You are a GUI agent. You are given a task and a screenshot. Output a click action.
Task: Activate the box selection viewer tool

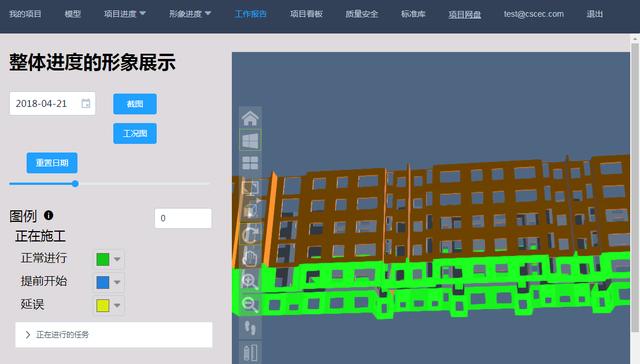click(x=250, y=188)
